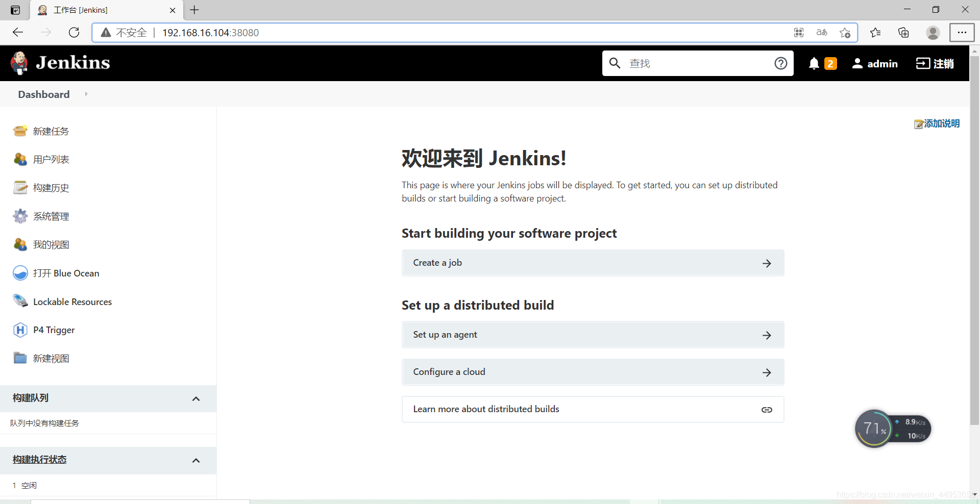The width and height of the screenshot is (980, 504).
Task: Click the apps grid icon in address bar
Action: tap(799, 33)
